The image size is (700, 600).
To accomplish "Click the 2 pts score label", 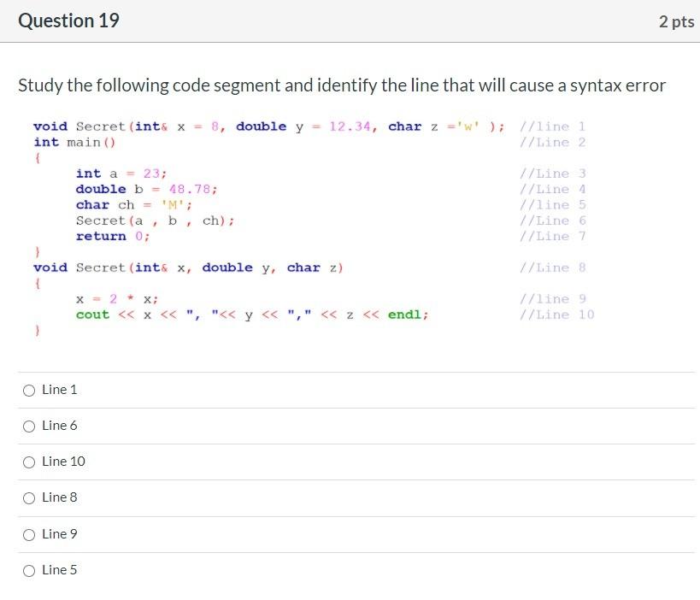I will click(x=676, y=21).
